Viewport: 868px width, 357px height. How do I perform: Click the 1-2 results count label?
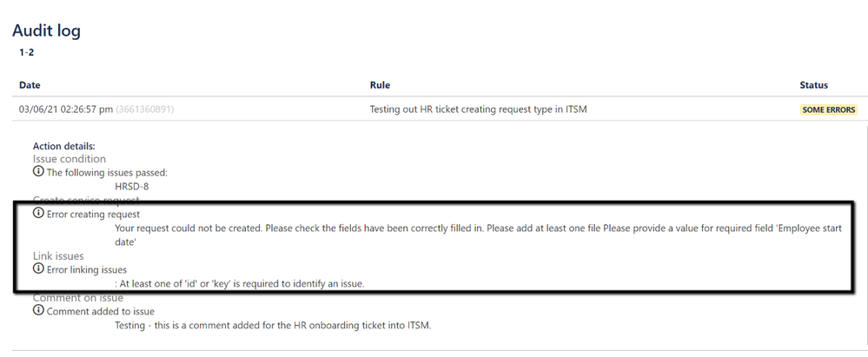coord(27,53)
